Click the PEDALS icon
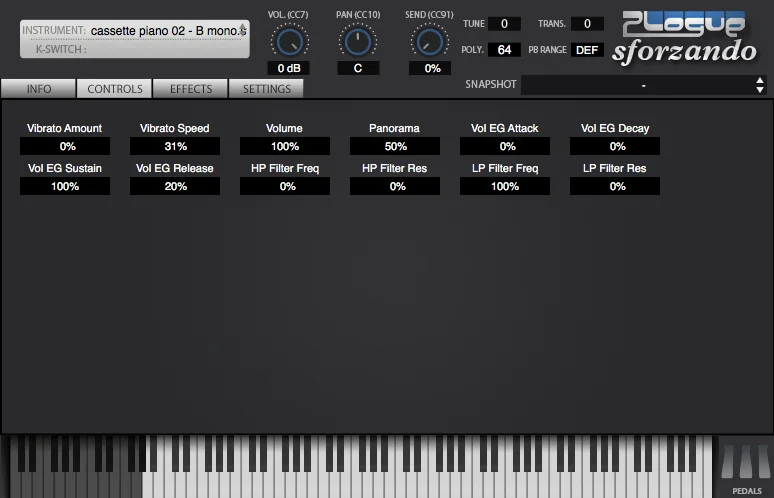The height and width of the screenshot is (498, 774). (746, 462)
